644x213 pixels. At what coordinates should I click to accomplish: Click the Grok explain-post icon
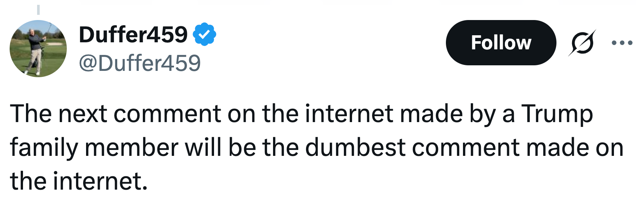coord(582,43)
